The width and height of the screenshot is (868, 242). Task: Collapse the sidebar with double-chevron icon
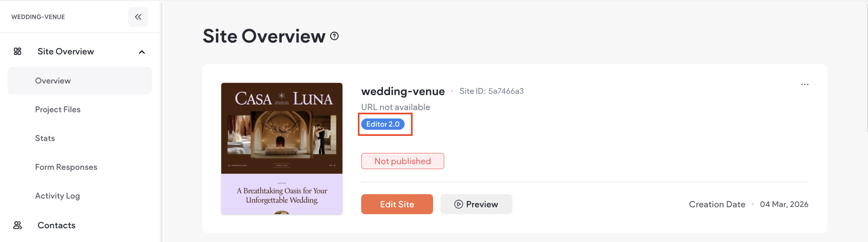(138, 17)
